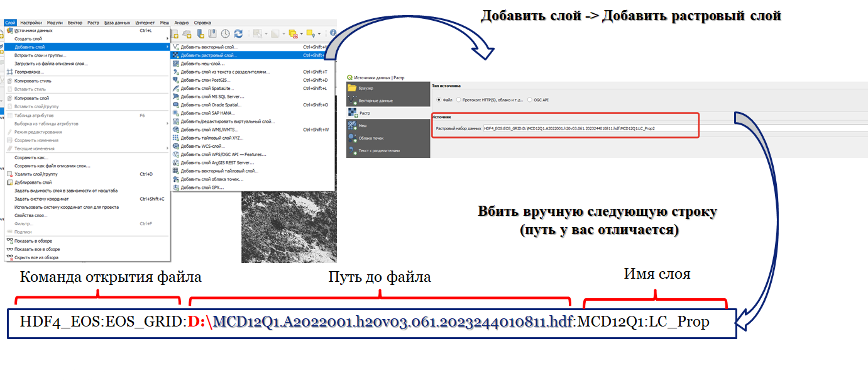Switch to Облако точек tab
This screenshot has height=380, width=868.
[388, 138]
